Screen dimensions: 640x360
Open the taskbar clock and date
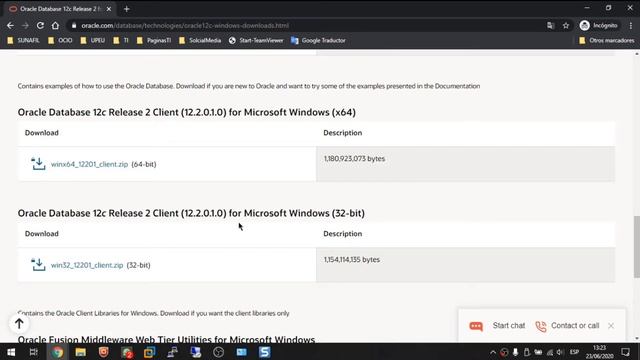pos(600,352)
